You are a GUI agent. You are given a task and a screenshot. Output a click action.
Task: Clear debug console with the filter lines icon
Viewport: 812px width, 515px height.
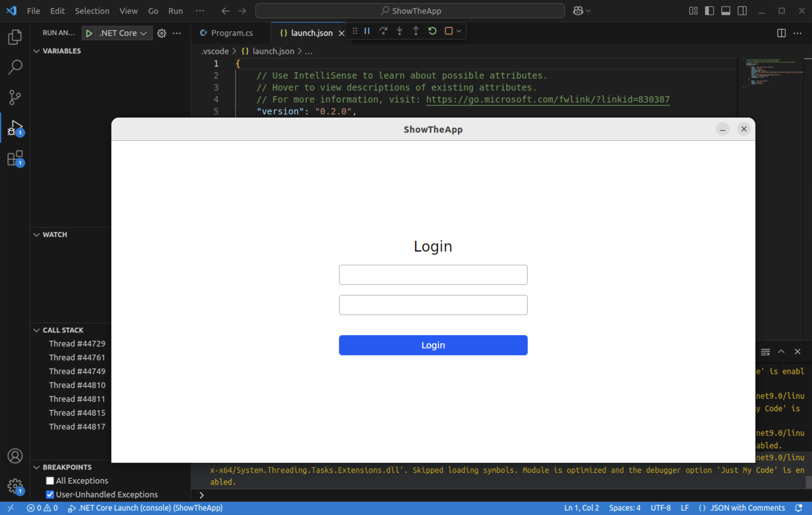[765, 352]
